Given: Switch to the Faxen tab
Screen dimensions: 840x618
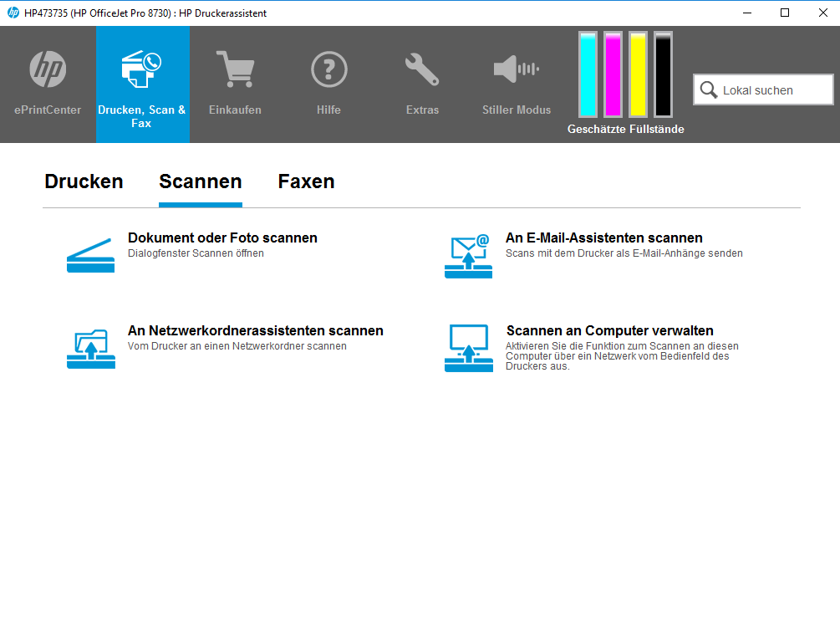Looking at the screenshot, I should 306,181.
